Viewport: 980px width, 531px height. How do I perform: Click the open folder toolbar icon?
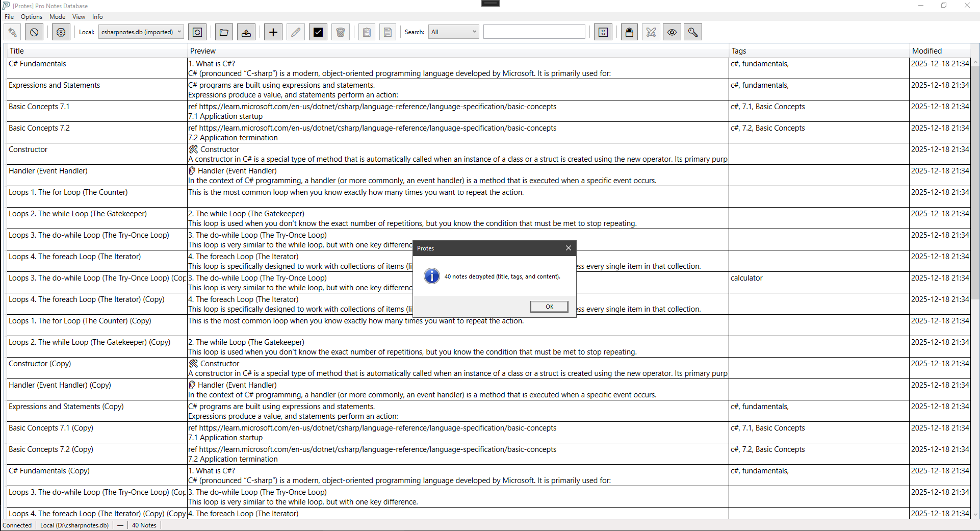pyautogui.click(x=224, y=32)
